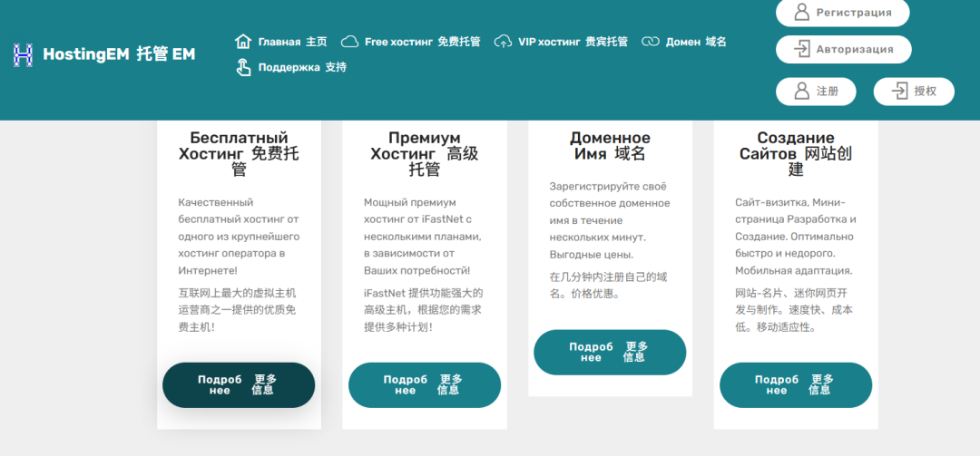Click the text 'Качественный бесплатный хостинг' paragraph

239,237
